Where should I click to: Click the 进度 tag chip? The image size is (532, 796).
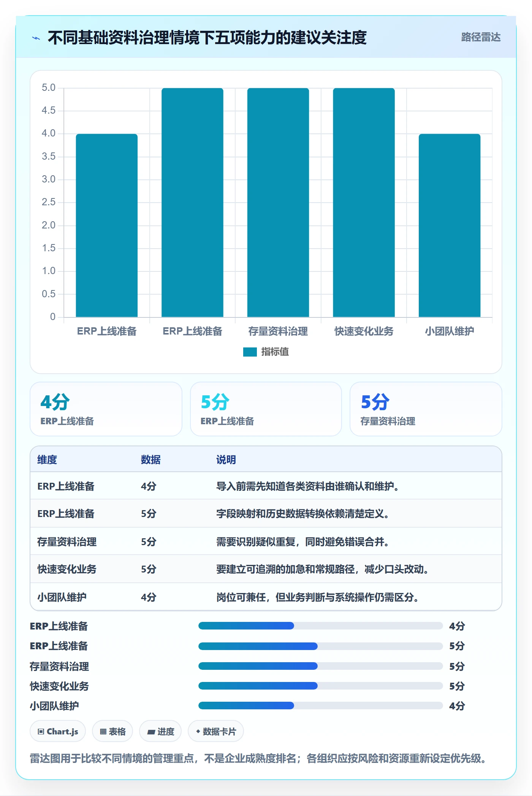coord(160,731)
